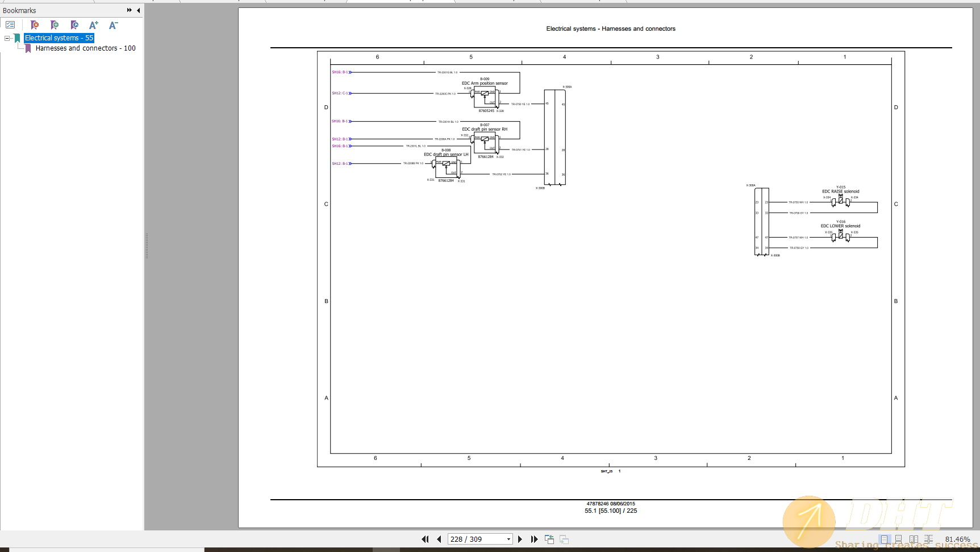This screenshot has width=980, height=552.
Task: Collapse the Electrical systems bookmark
Action: pyautogui.click(x=7, y=38)
